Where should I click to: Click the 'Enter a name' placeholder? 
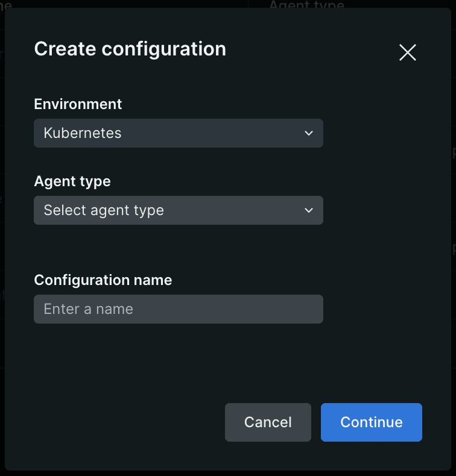point(88,309)
